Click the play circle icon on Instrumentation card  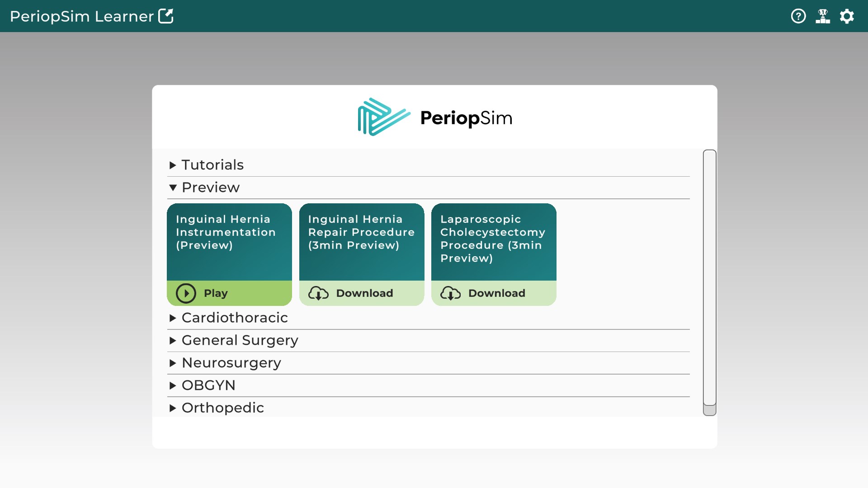[x=186, y=293]
